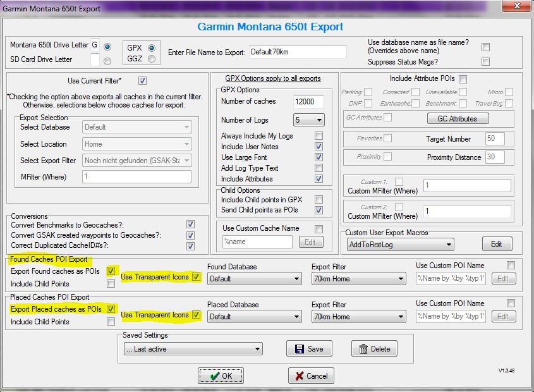Enable Use Custom Cache Name checkbox

pos(319,229)
